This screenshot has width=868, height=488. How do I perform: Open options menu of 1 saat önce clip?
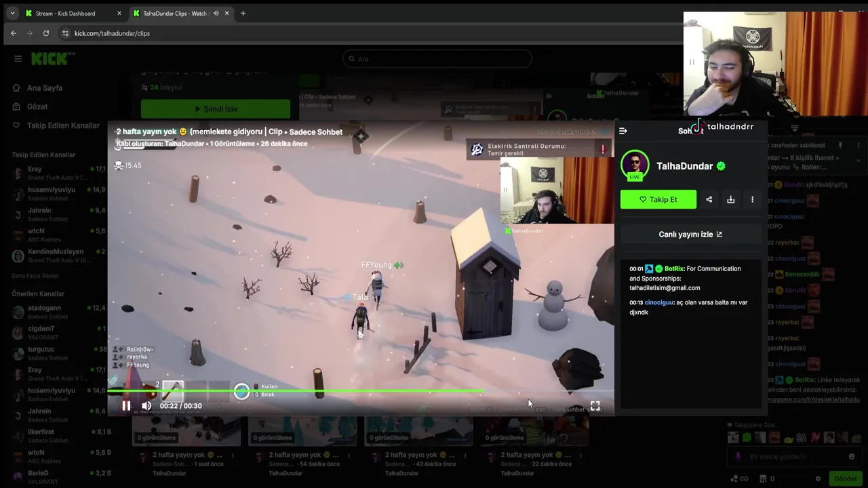tap(232, 455)
